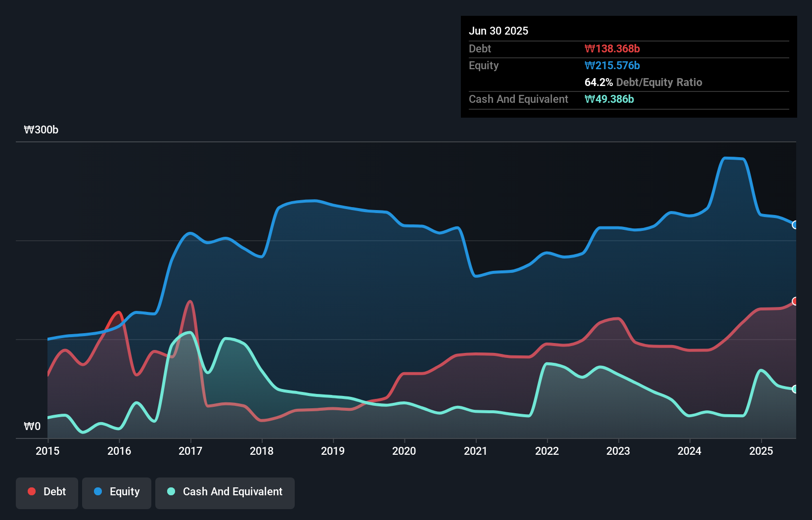Click the teal Cash And Equivalent legend dot

(171, 491)
